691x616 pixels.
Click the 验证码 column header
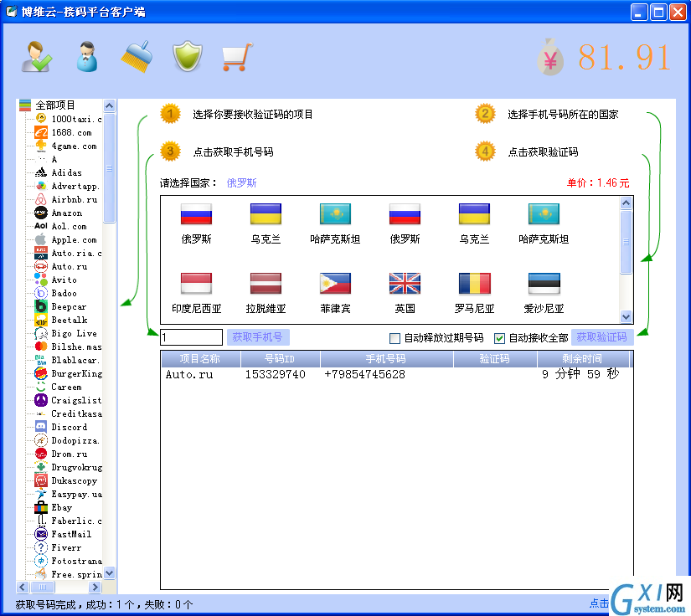pos(495,359)
